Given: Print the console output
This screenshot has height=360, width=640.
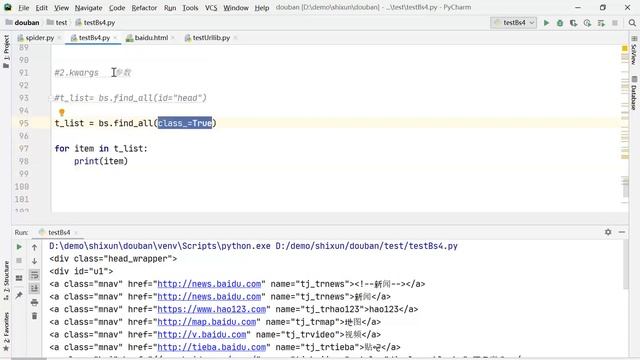Looking at the screenshot, I should click(x=34, y=302).
